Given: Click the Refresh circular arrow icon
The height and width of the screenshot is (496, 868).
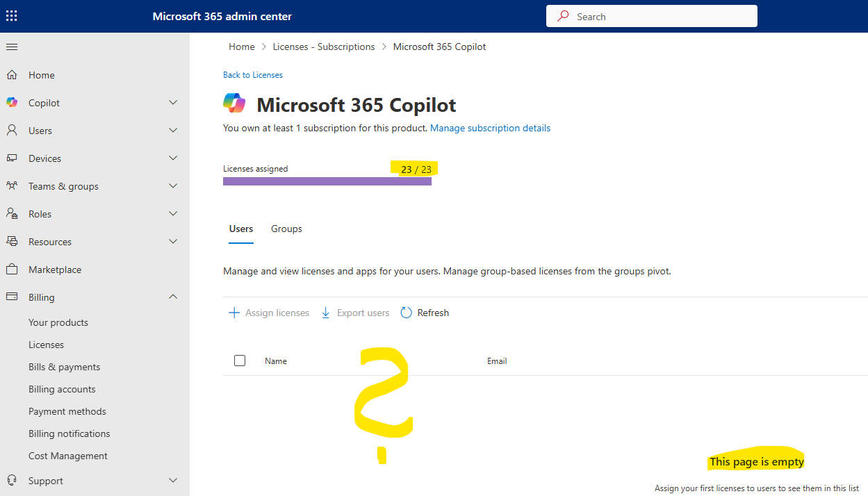Looking at the screenshot, I should tap(407, 313).
